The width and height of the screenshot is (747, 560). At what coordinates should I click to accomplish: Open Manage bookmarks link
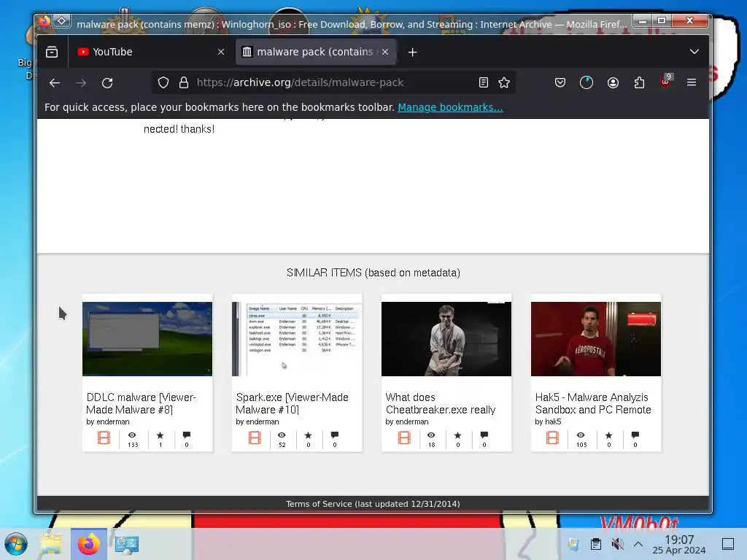[x=450, y=108]
